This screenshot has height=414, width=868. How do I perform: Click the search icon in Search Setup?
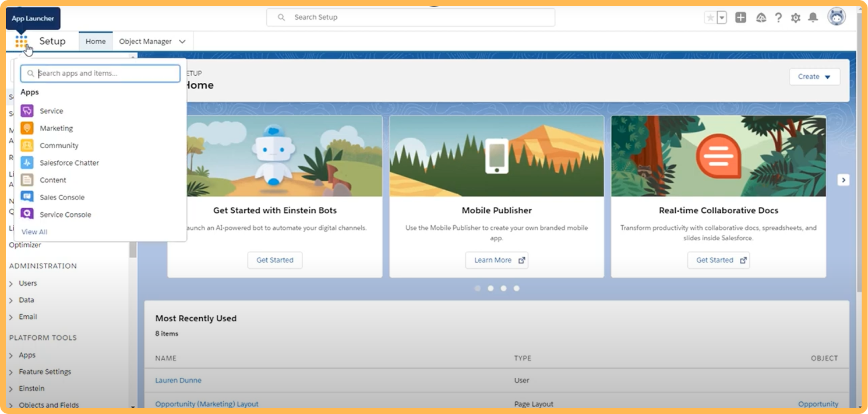tap(281, 17)
